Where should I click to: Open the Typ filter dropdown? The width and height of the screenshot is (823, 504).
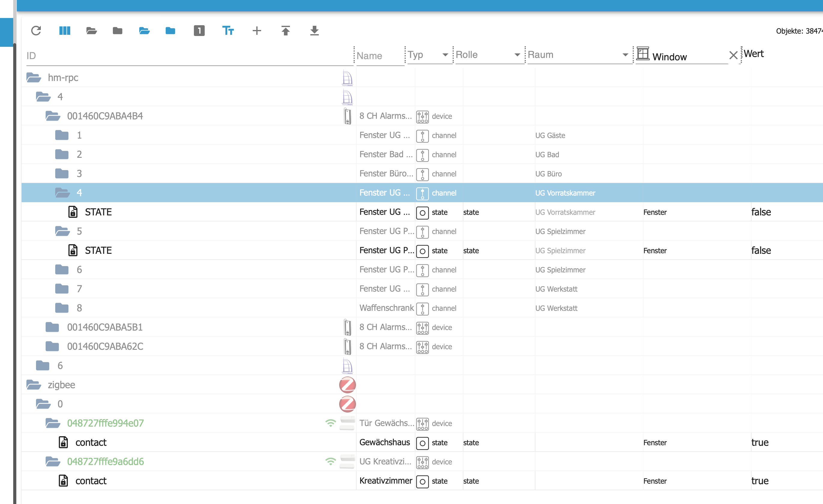[445, 55]
